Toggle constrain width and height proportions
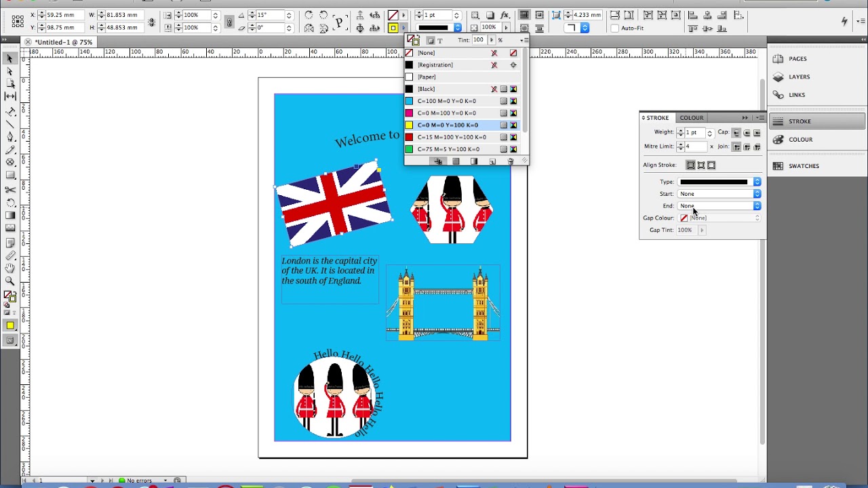868x488 pixels. (151, 22)
